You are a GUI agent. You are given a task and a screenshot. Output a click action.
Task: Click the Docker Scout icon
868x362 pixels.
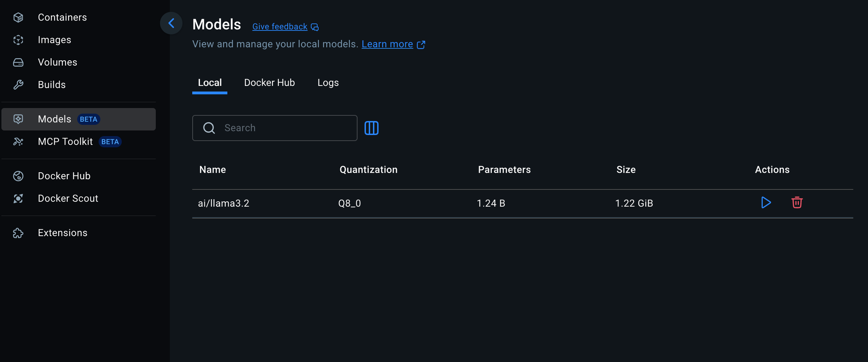(x=18, y=198)
